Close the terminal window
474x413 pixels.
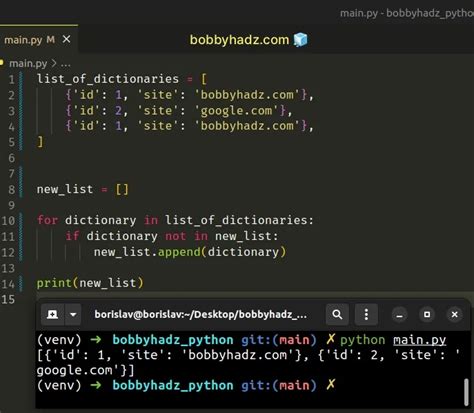click(x=454, y=315)
